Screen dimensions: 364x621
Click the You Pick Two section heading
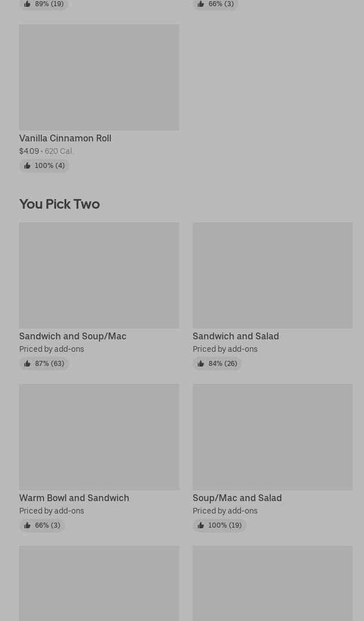point(59,204)
